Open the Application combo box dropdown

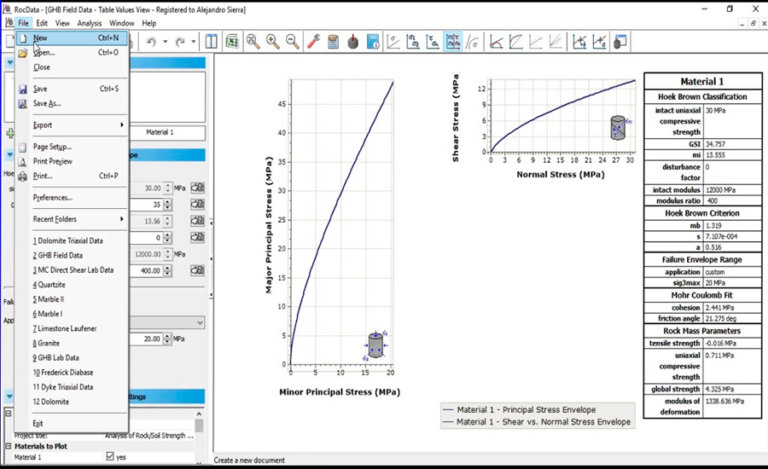tap(200, 323)
